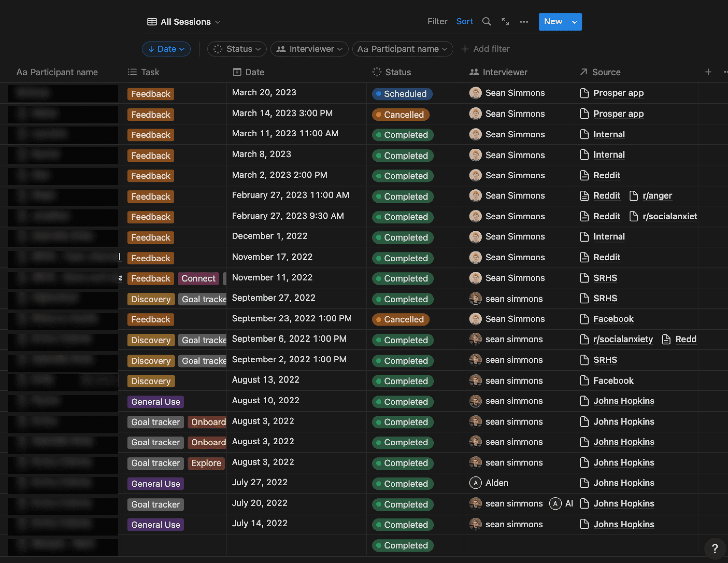Open the Date sort chip dropdown
The height and width of the screenshot is (563, 728).
coord(166,49)
